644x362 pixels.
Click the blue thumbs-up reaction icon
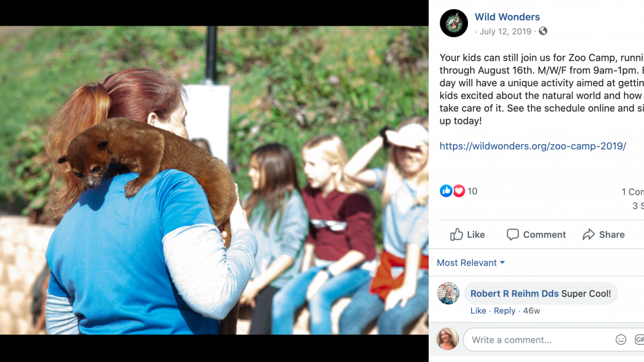[446, 191]
